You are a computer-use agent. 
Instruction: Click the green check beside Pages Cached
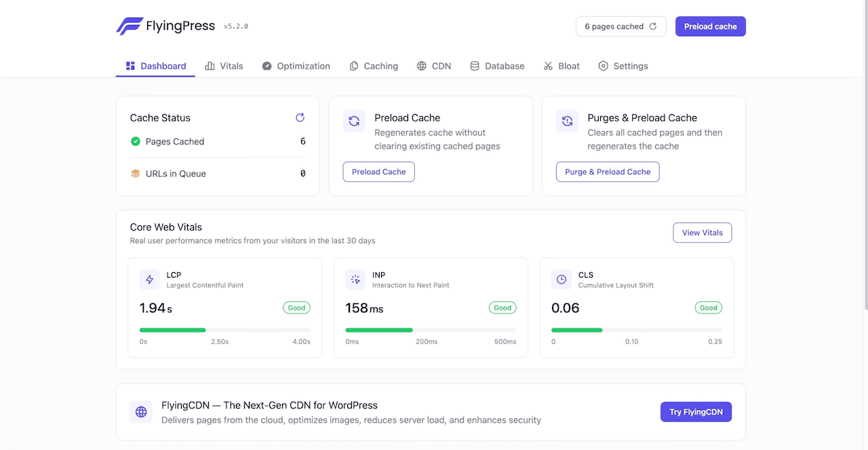click(135, 141)
